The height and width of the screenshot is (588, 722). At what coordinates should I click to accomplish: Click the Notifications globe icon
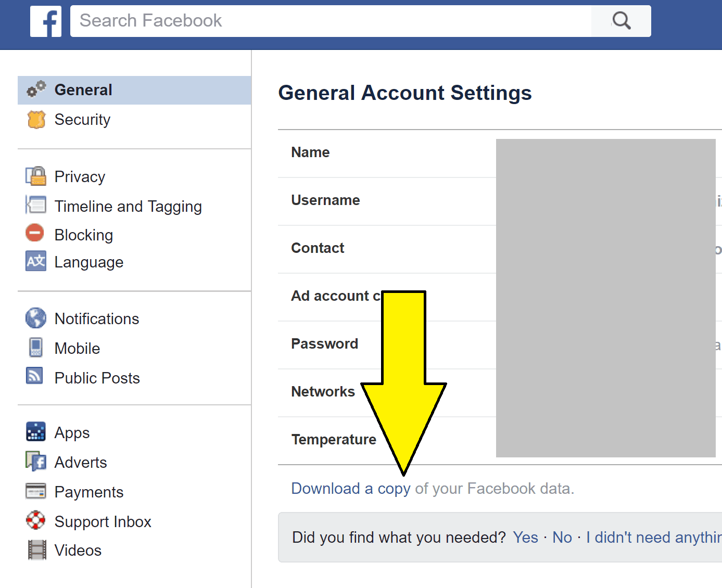click(x=36, y=318)
